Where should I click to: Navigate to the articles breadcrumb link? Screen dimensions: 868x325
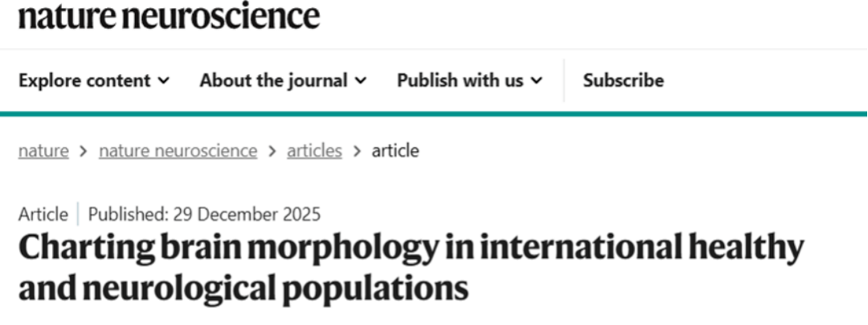coord(314,150)
